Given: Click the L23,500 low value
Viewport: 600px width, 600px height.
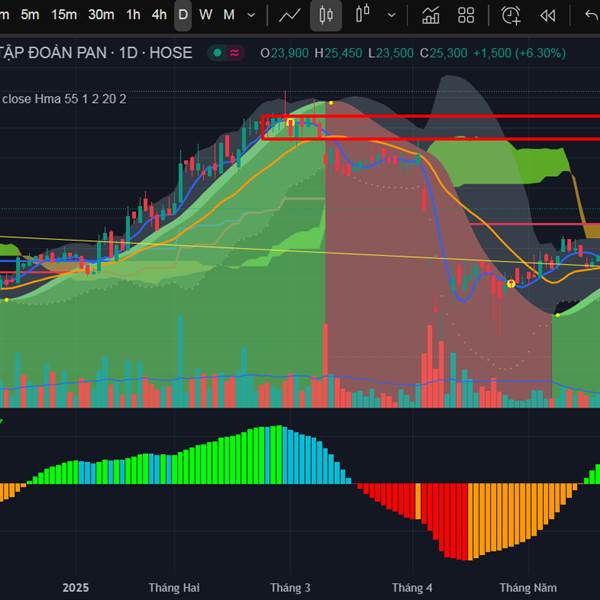Looking at the screenshot, I should pos(391,53).
